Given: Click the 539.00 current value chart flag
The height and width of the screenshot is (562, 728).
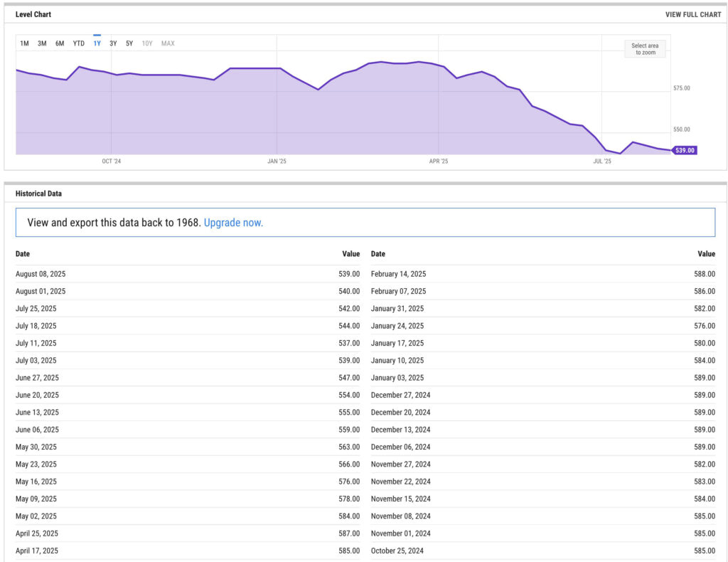Looking at the screenshot, I should (685, 150).
